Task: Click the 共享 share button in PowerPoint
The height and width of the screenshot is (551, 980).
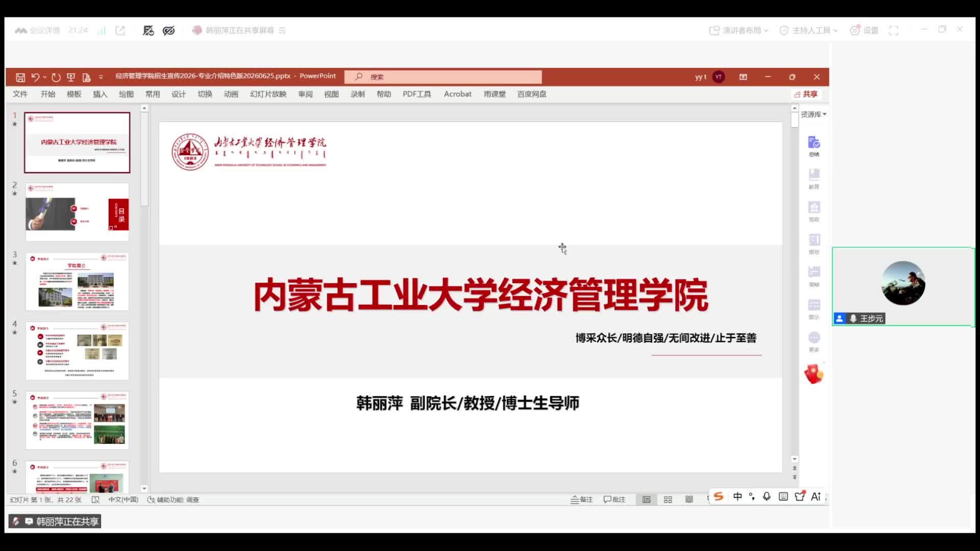Action: click(806, 94)
